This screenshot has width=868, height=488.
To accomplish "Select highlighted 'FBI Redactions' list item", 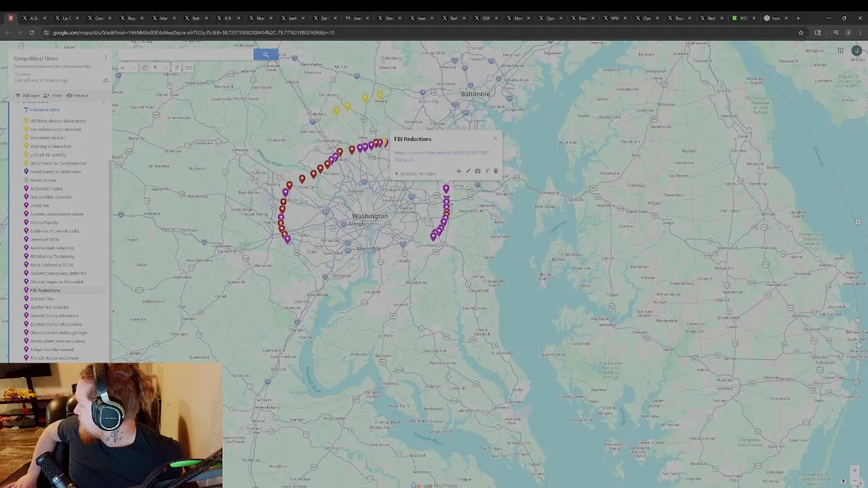I will [x=45, y=290].
